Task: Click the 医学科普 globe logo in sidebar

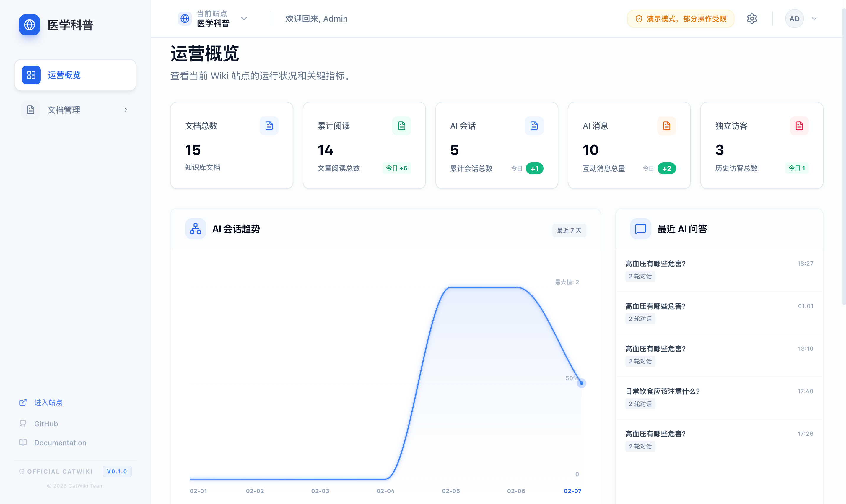Action: [30, 25]
